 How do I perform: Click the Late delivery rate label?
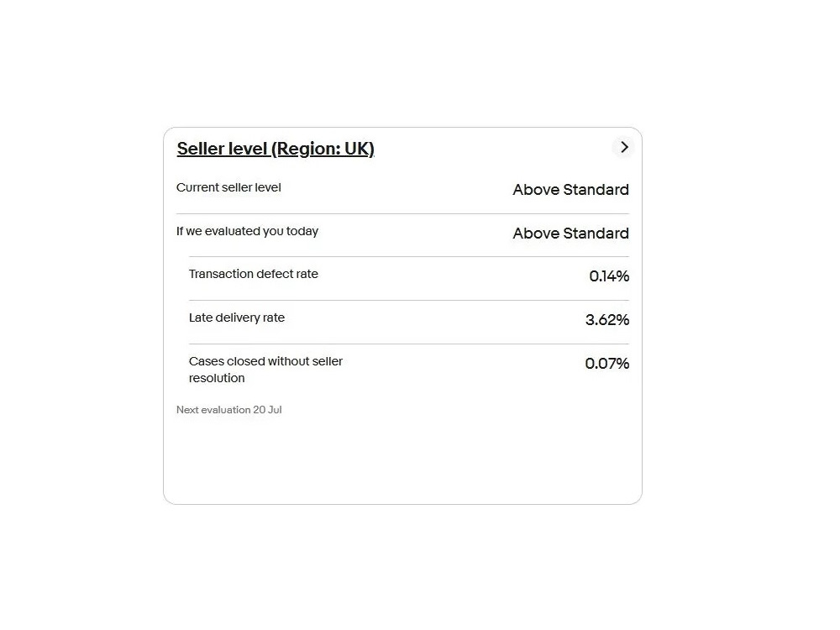coord(237,318)
